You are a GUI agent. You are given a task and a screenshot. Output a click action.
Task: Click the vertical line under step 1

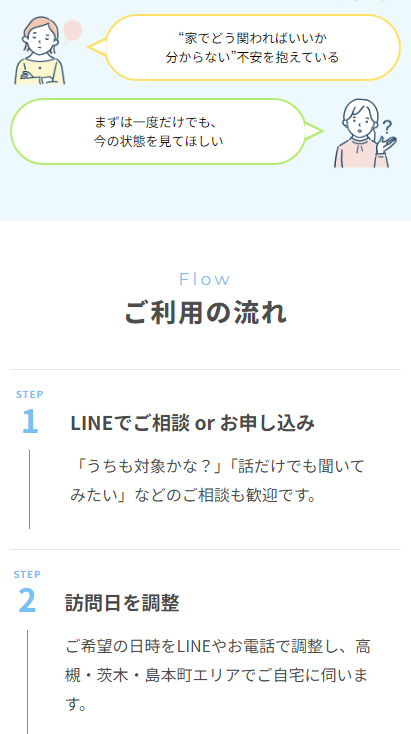coord(29,490)
